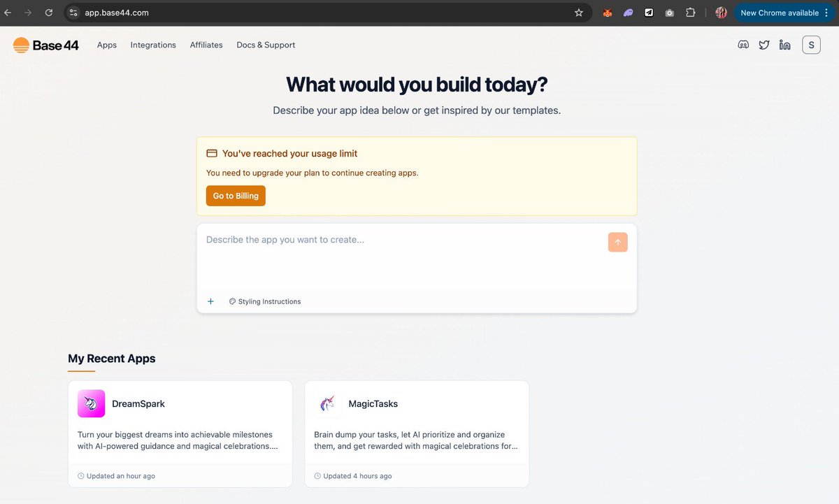The width and height of the screenshot is (839, 504).
Task: Open the user account avatar S
Action: [811, 45]
